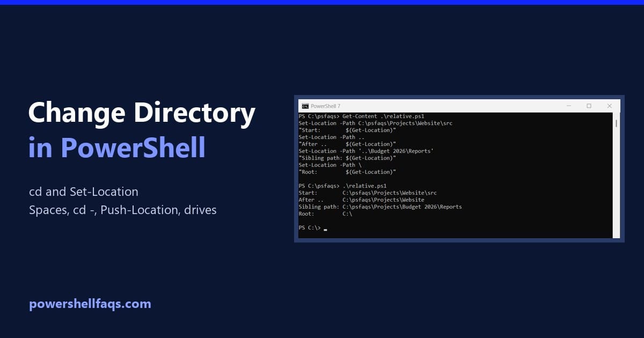Click the '"Sibling path: $(Get-Location)"' script line
This screenshot has width=644, height=338.
click(x=347, y=158)
